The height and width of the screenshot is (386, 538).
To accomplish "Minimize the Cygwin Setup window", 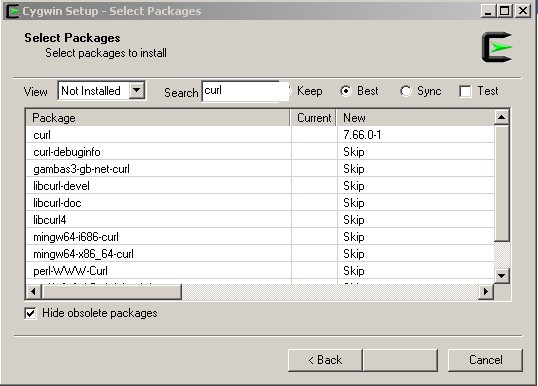I will 488,11.
